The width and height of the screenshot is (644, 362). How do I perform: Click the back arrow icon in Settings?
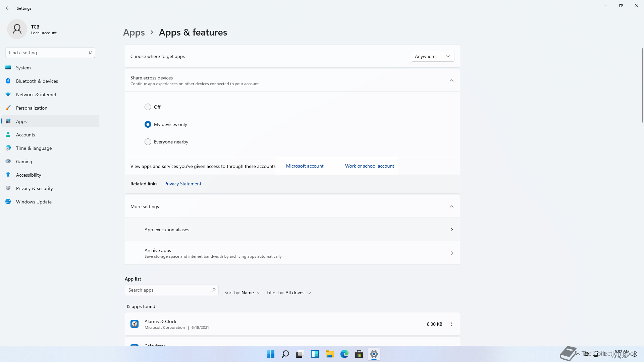(x=8, y=8)
